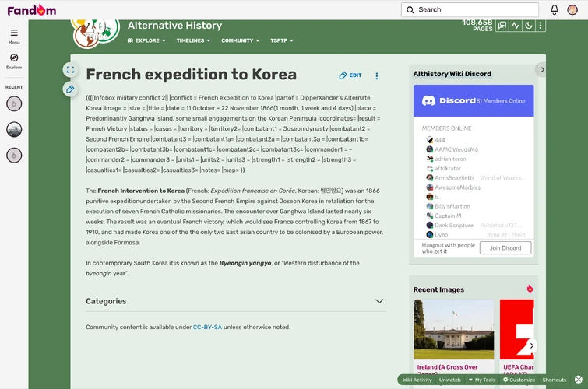Open the article more actions dots
This screenshot has width=588, height=389.
pos(376,76)
